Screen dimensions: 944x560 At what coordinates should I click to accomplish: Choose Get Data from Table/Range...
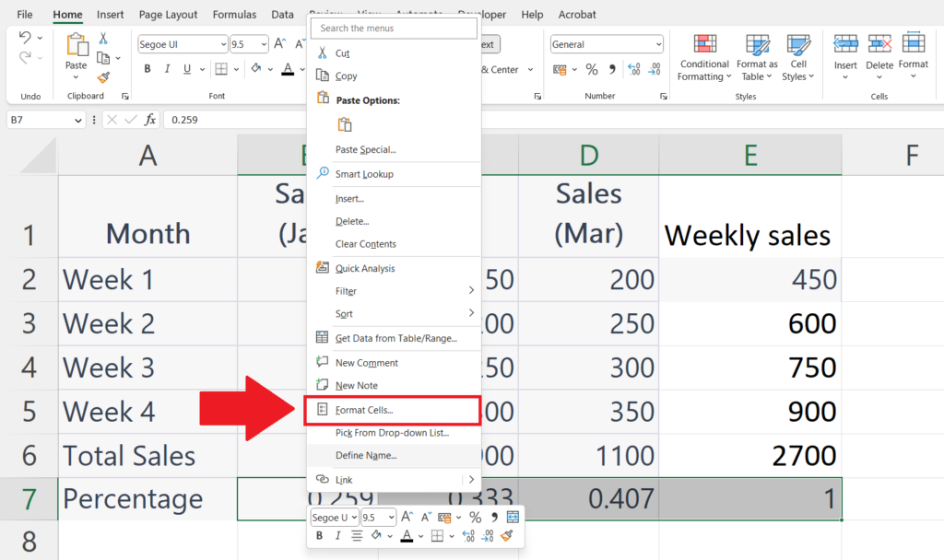click(394, 338)
